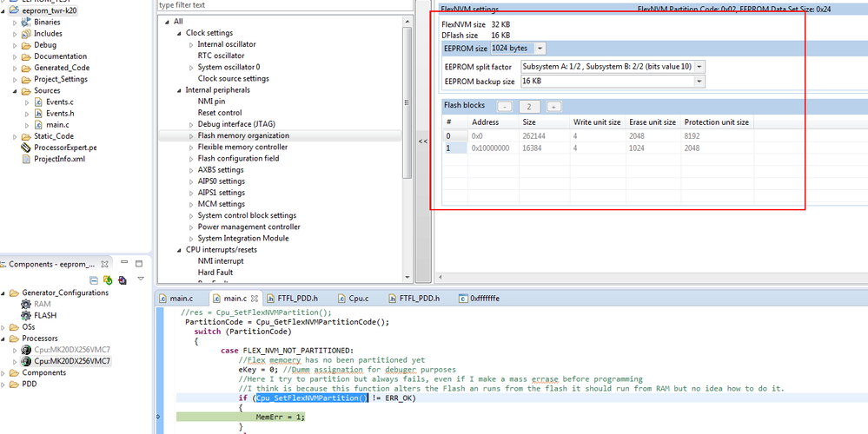Expand Debug interface (JTAG) node
The height and width of the screenshot is (434, 868).
[x=191, y=124]
